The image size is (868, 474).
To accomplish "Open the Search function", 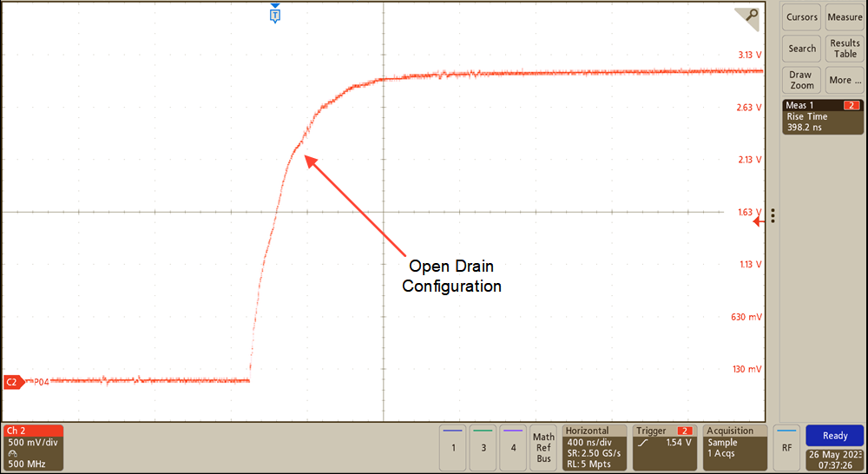I will (x=802, y=49).
